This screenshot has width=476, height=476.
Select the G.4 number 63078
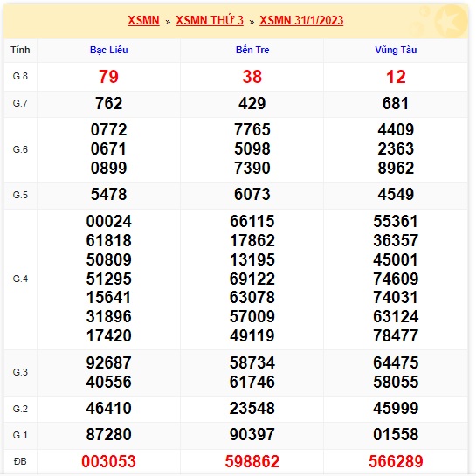point(252,298)
